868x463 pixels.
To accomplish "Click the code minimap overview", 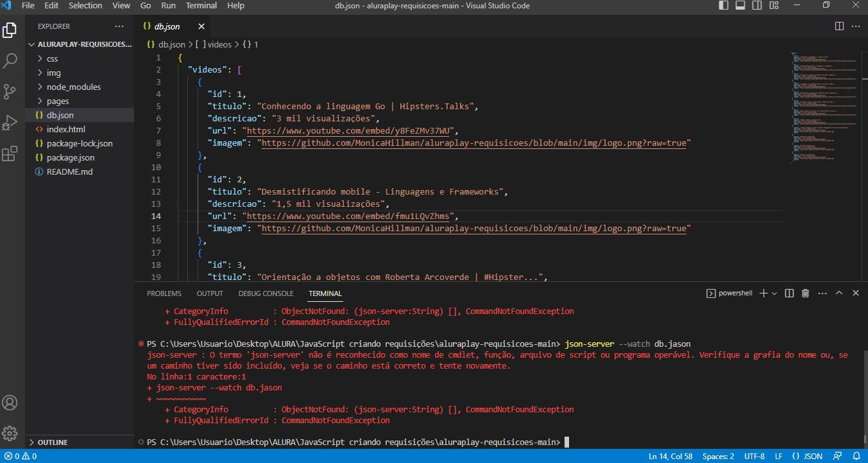I will (x=824, y=108).
